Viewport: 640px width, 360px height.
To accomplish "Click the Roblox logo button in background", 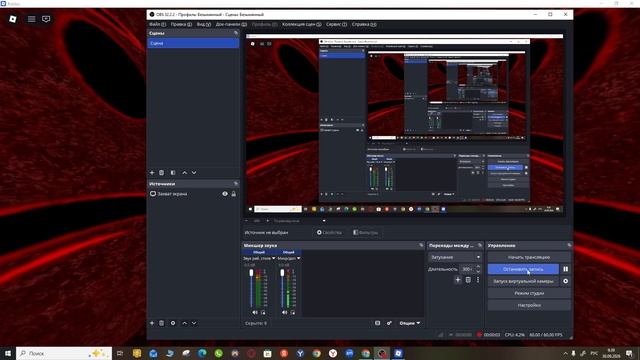I will click(x=13, y=19).
